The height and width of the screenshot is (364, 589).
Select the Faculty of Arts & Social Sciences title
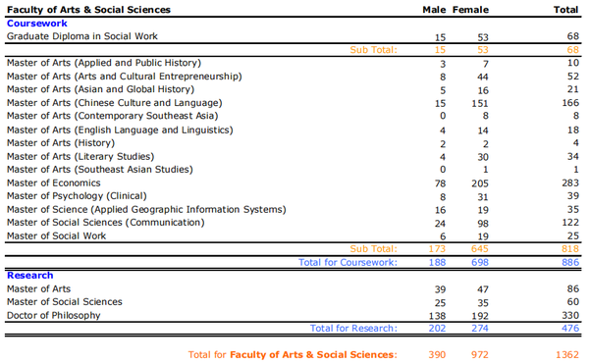tap(88, 10)
